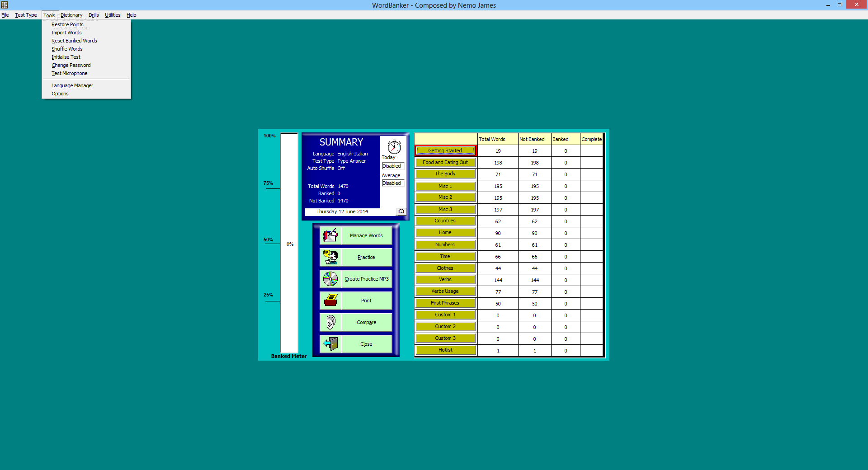
Task: Select the Verbs category
Action: [x=445, y=279]
